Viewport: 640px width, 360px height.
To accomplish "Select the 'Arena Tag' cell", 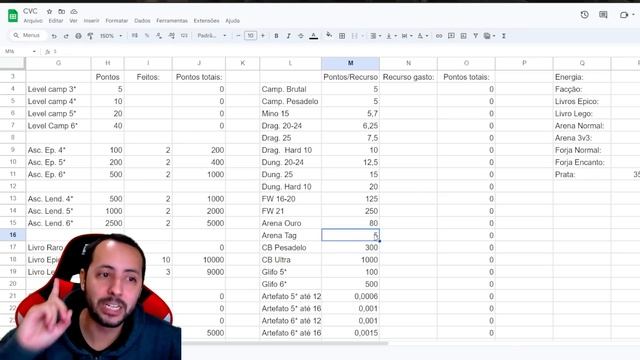I will pyautogui.click(x=290, y=235).
